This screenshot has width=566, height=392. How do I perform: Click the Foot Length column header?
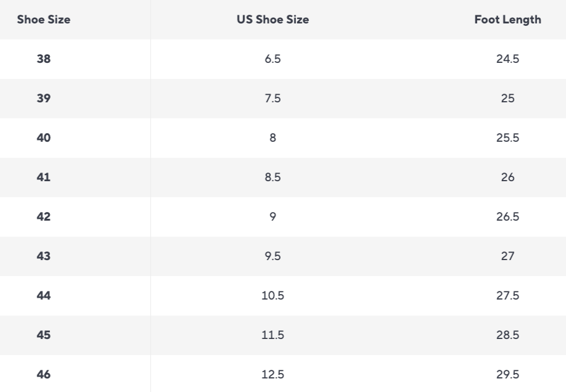(507, 20)
